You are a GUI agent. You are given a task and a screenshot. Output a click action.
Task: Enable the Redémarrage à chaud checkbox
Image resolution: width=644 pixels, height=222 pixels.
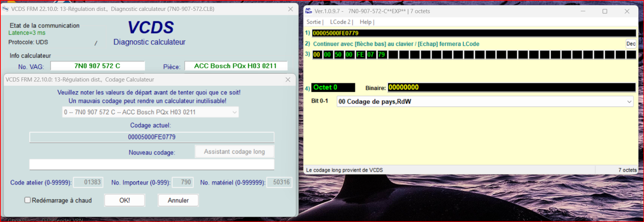(28, 200)
